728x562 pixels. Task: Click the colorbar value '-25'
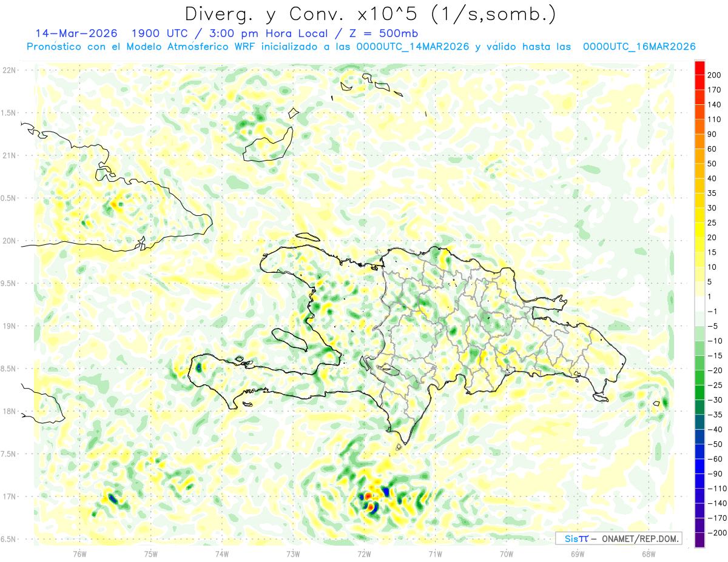click(715, 385)
